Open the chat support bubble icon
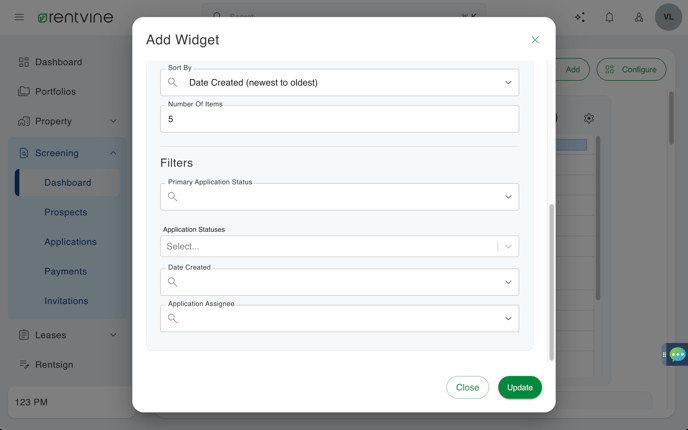The width and height of the screenshot is (688, 430). tap(677, 354)
